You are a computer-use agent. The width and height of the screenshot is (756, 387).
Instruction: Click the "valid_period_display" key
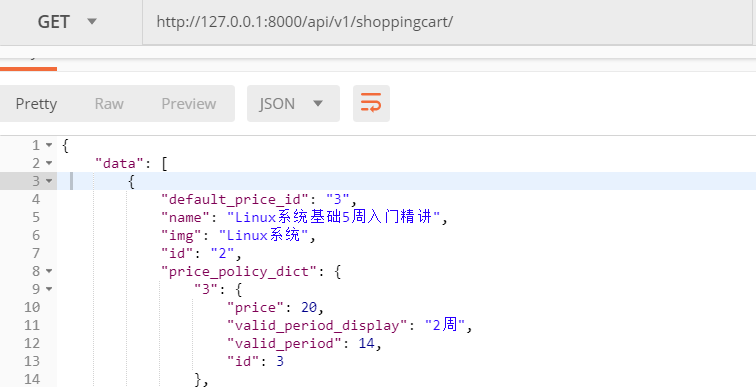[x=318, y=326]
